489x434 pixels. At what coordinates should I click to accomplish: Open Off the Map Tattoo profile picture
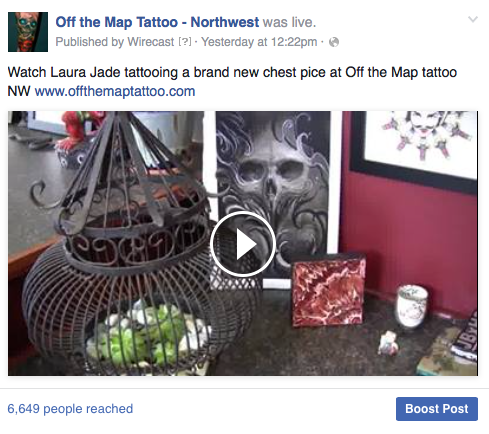[x=28, y=32]
